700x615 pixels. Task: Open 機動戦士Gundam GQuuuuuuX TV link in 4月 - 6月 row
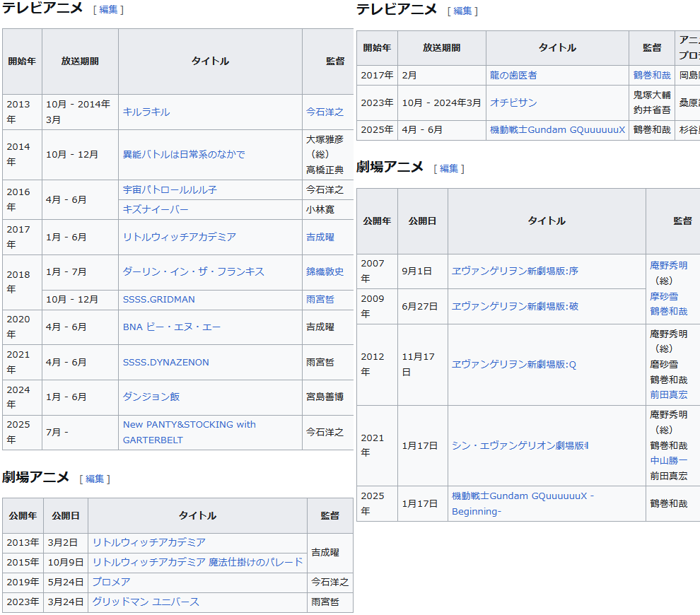tap(558, 130)
